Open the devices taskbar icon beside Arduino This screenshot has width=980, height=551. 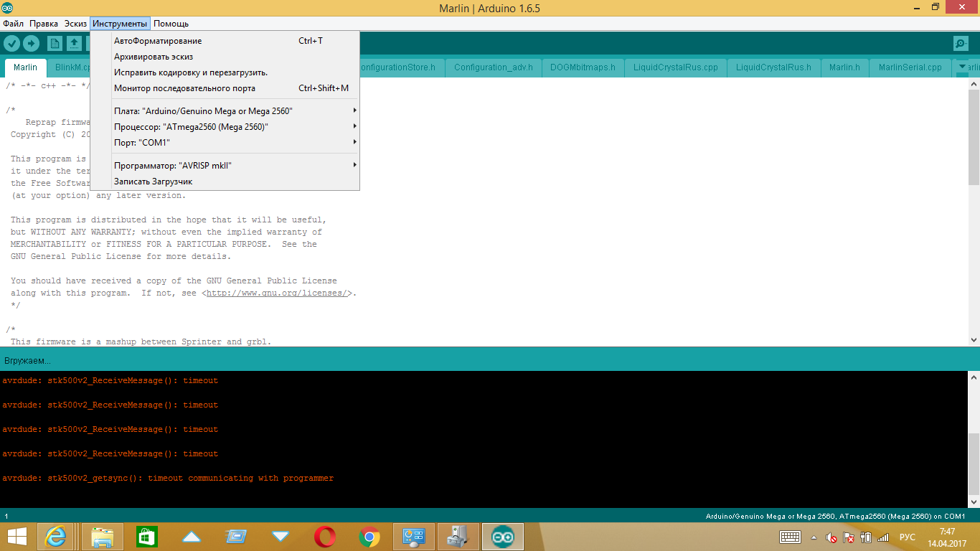458,537
